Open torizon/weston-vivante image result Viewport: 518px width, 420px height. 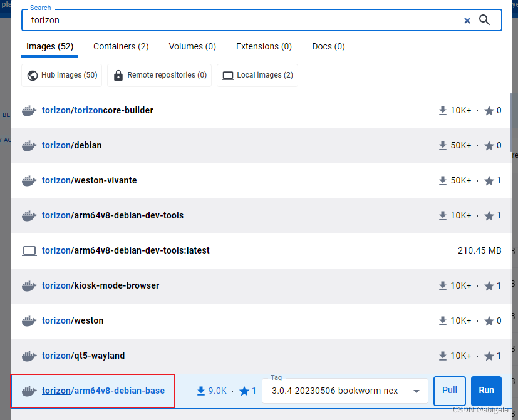point(89,180)
